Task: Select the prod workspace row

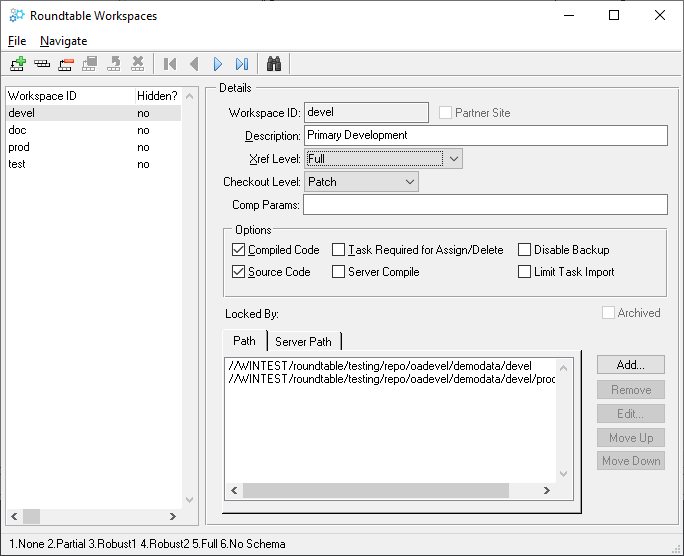Action: tap(93, 147)
